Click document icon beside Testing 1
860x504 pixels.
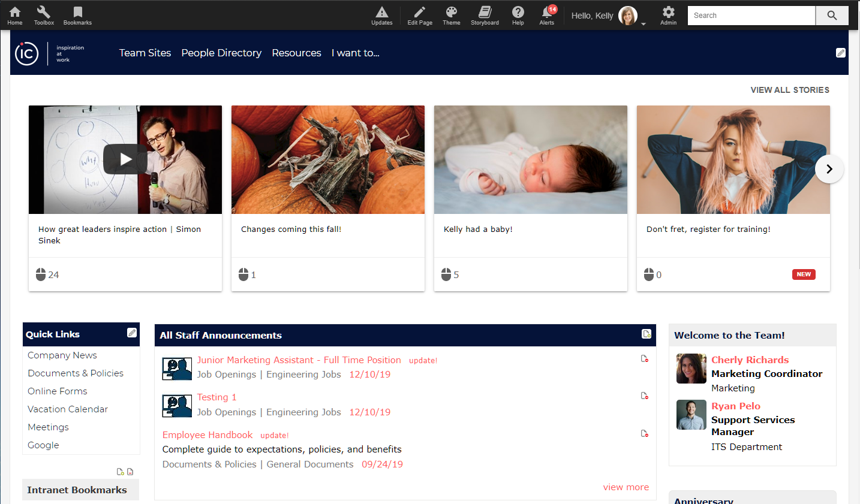point(645,396)
